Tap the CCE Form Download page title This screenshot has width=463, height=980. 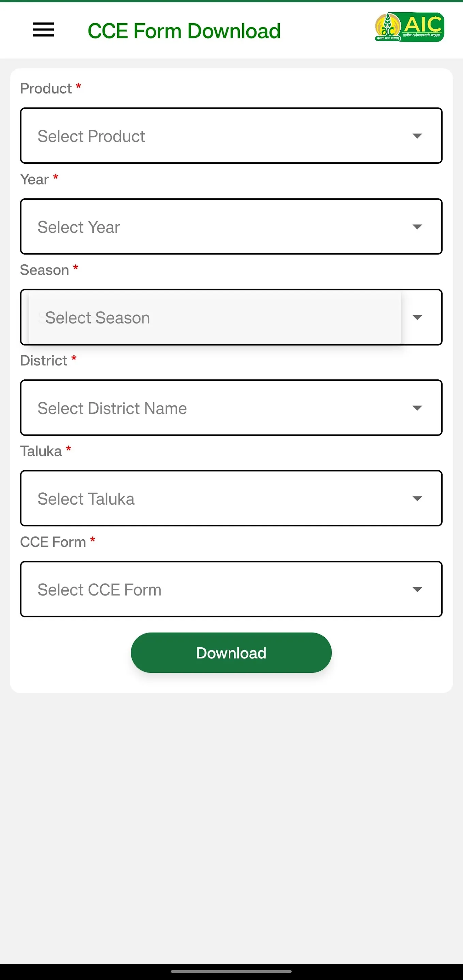click(184, 31)
